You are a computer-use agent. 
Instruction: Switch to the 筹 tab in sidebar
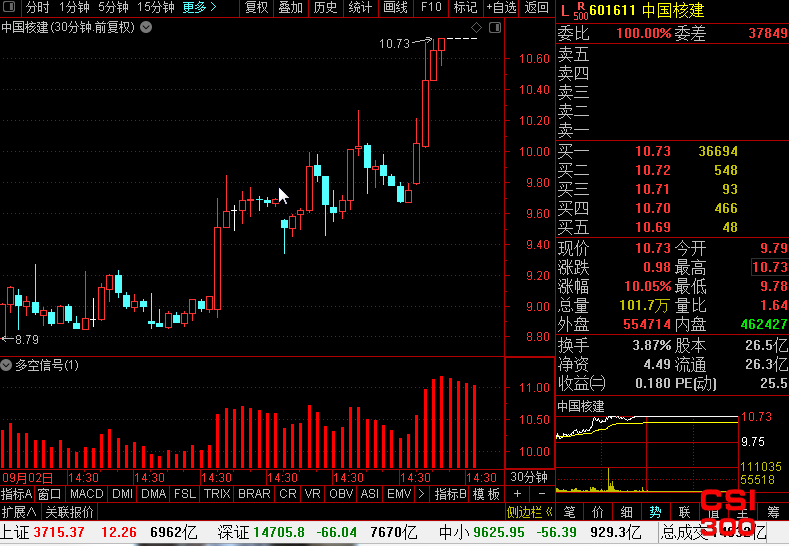click(x=773, y=512)
